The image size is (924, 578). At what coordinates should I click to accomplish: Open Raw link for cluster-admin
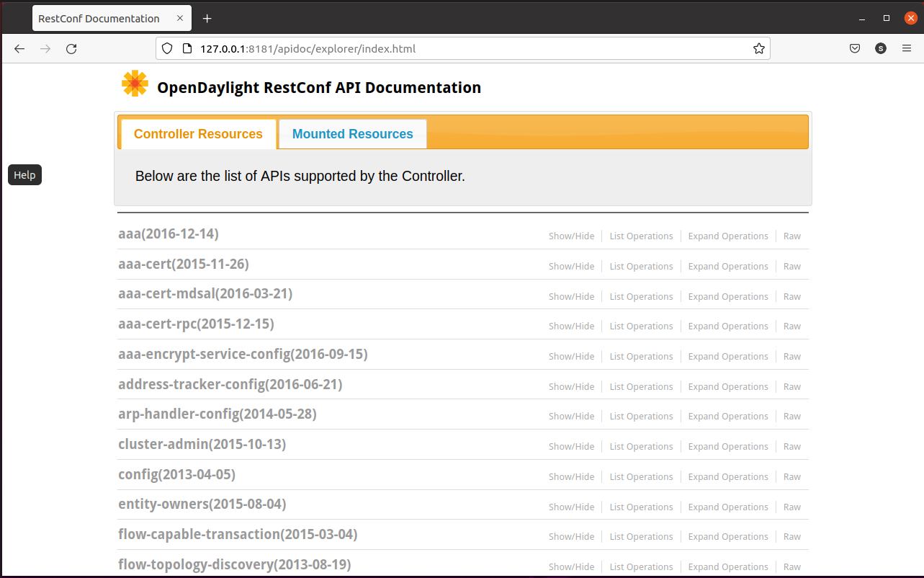(792, 447)
